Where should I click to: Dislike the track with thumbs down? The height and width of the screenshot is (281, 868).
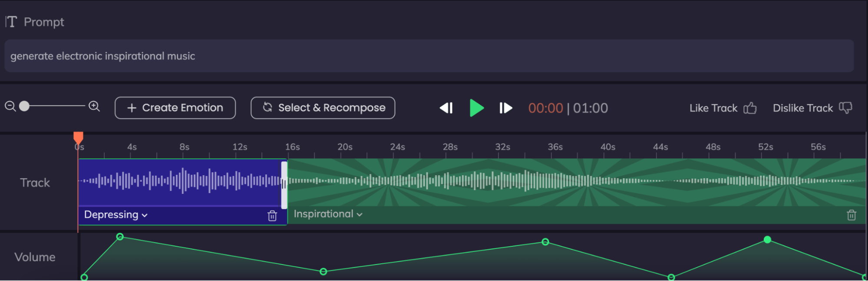pos(845,108)
